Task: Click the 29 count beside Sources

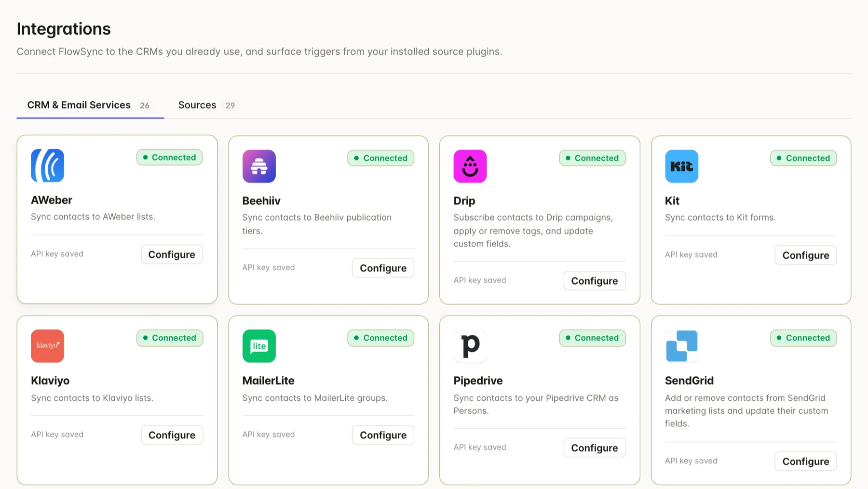Action: tap(231, 106)
